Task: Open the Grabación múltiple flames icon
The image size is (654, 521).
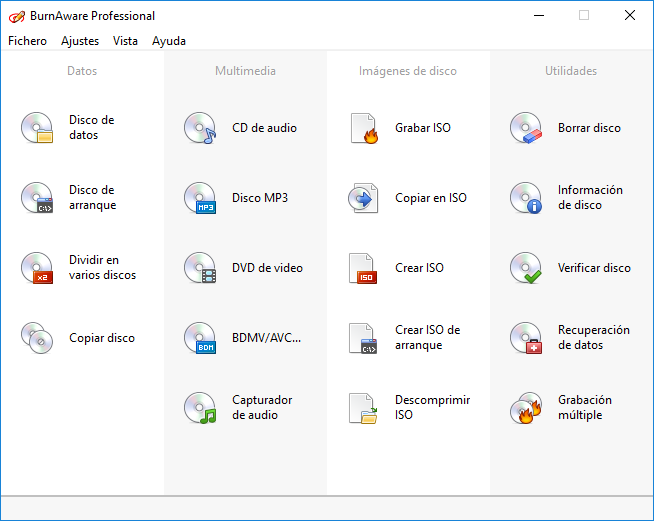Action: [x=526, y=408]
